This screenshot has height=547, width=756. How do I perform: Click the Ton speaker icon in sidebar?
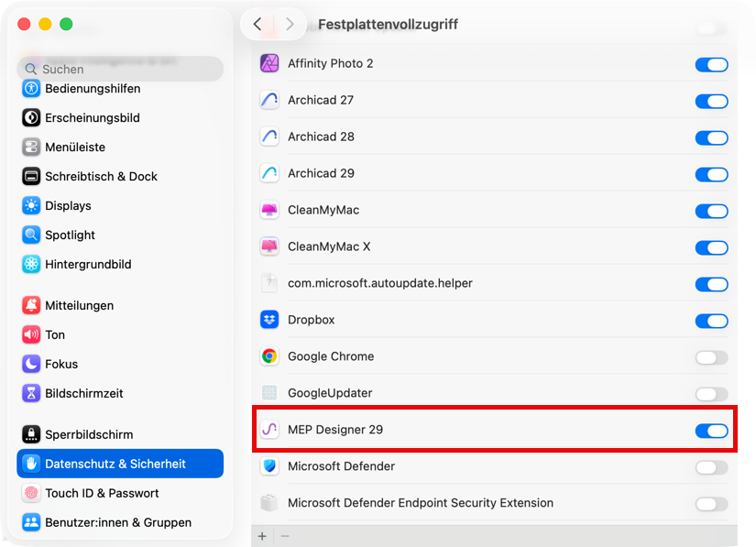pos(28,334)
